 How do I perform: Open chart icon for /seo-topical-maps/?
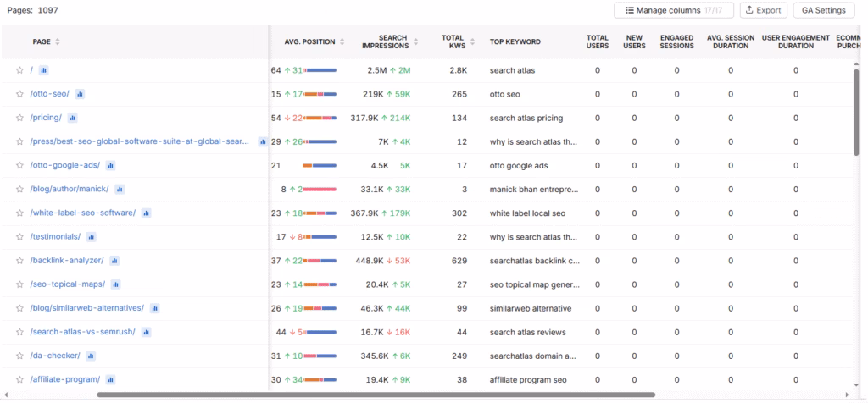115,284
